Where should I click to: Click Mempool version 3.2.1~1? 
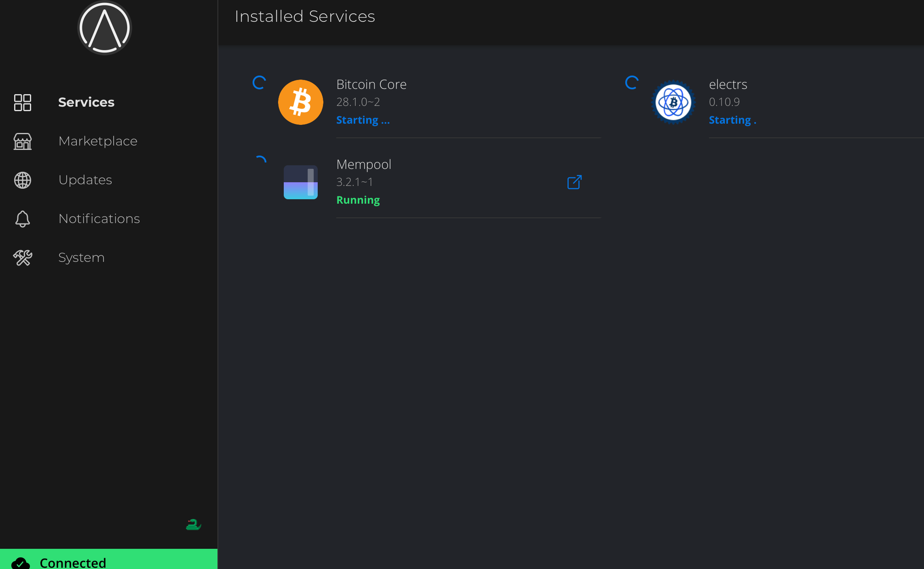pyautogui.click(x=354, y=182)
